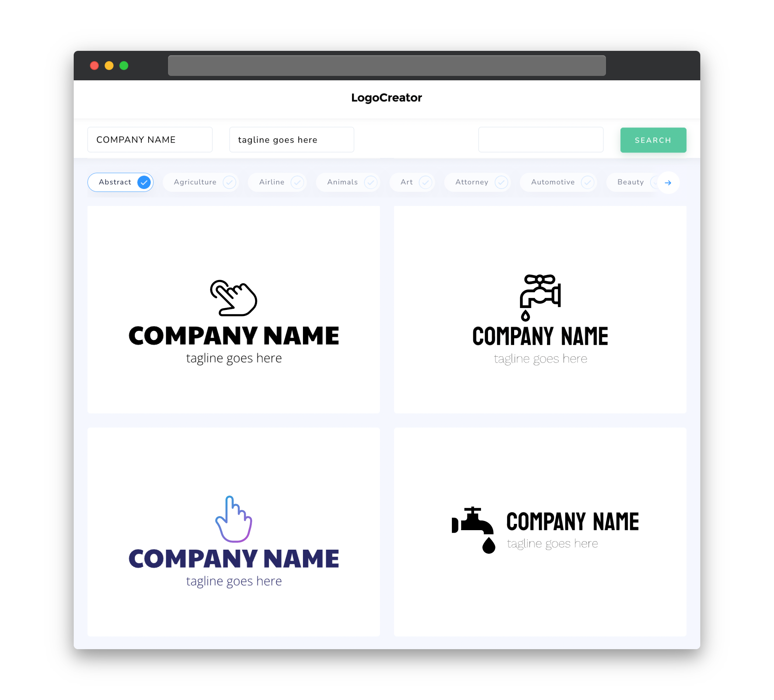Image resolution: width=774 pixels, height=700 pixels.
Task: Toggle the Abstract filter checkbox
Action: click(144, 182)
